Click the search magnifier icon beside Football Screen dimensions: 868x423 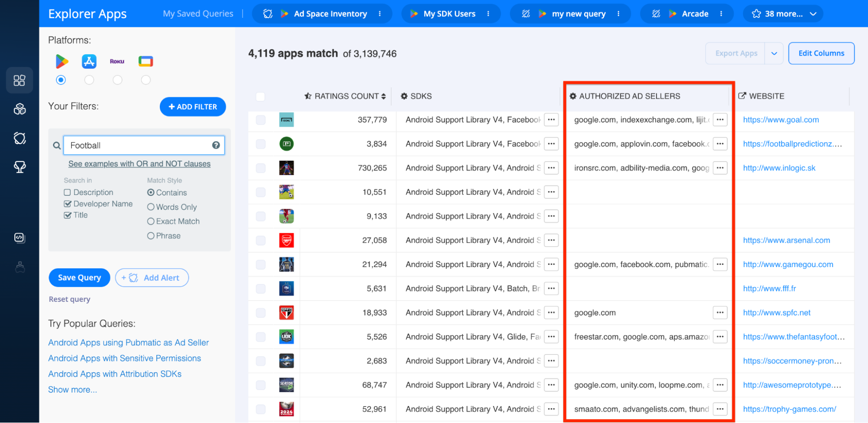tap(57, 145)
